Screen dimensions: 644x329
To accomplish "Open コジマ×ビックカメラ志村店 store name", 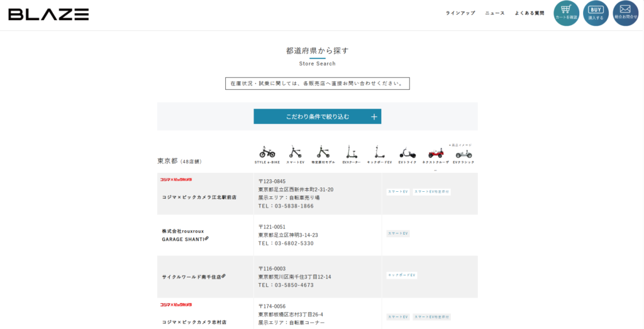I will (194, 323).
